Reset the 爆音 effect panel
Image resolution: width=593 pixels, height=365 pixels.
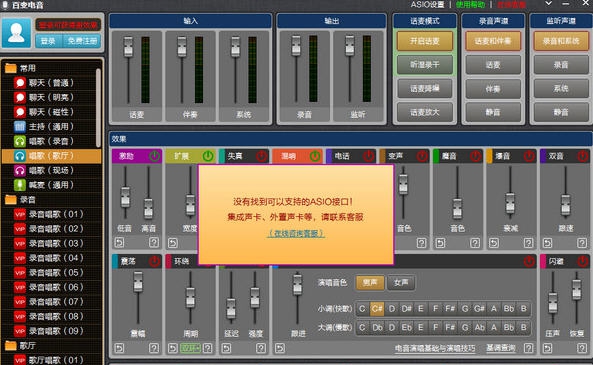tap(494, 242)
